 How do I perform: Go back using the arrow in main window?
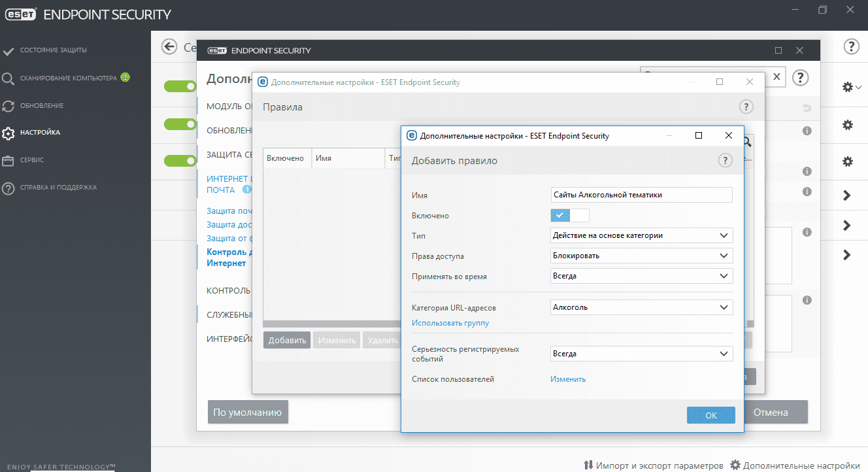coord(170,46)
